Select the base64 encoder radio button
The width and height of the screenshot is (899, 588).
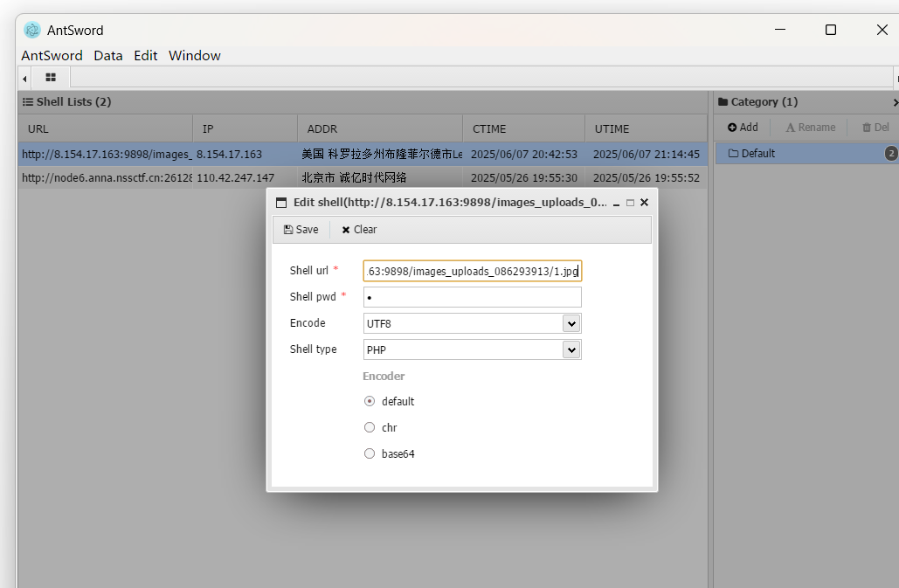click(370, 454)
